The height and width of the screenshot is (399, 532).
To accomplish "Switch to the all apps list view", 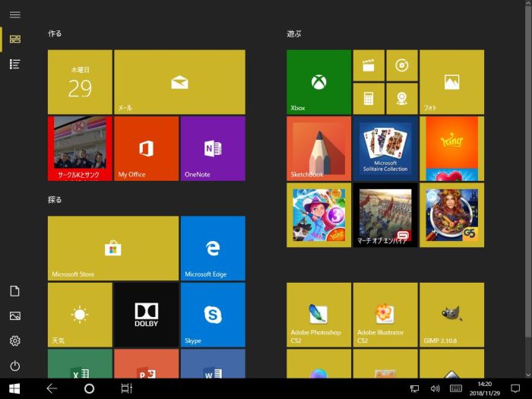I will coord(14,64).
